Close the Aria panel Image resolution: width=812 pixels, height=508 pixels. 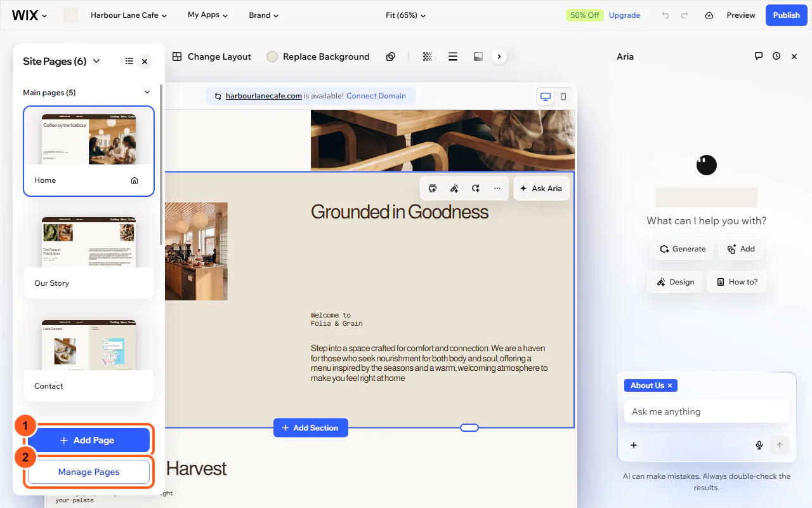[794, 57]
